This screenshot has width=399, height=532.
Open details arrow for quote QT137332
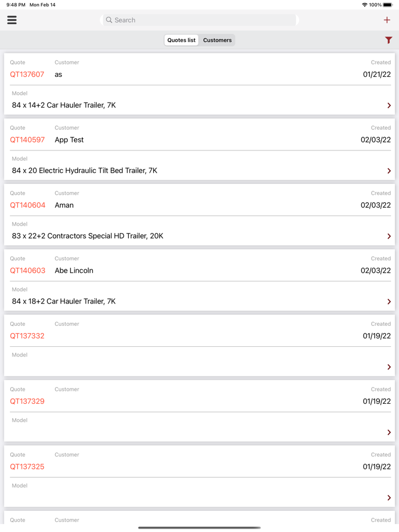(389, 367)
